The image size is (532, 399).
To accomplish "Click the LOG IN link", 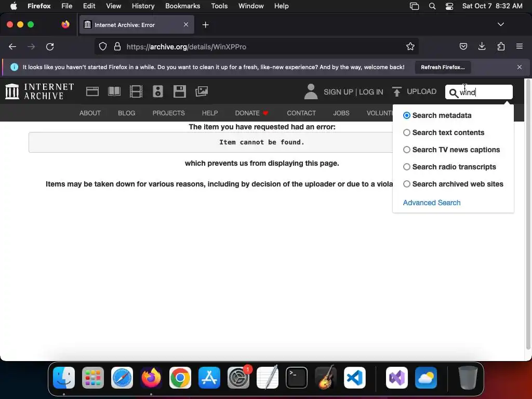I will click(371, 92).
